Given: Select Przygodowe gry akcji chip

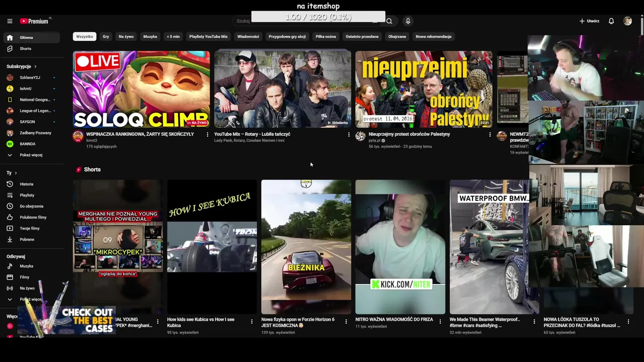Looking at the screenshot, I should [x=287, y=37].
